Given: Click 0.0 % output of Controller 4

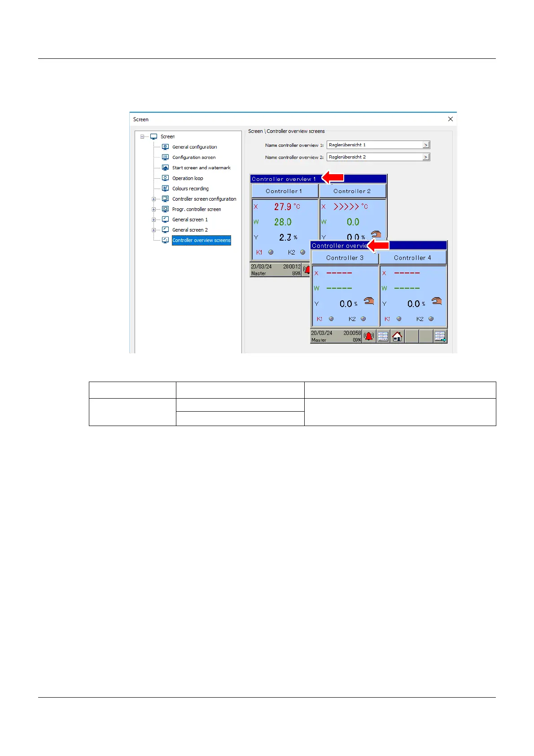Looking at the screenshot, I should pos(416,304).
